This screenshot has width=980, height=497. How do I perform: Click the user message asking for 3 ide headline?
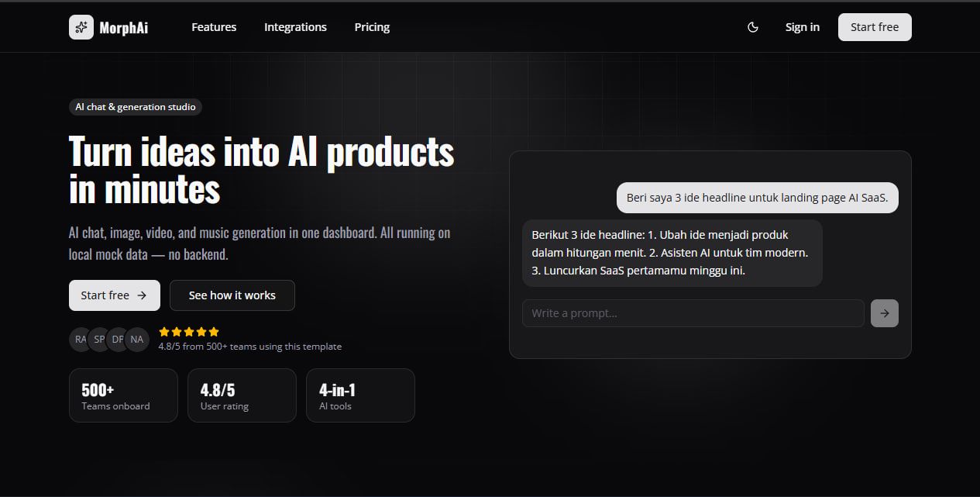758,198
